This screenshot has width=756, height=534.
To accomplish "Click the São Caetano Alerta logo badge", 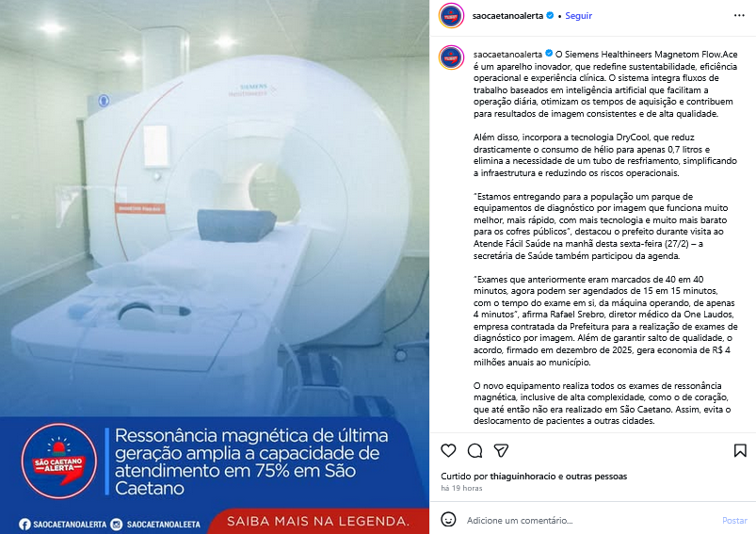I will (x=58, y=461).
